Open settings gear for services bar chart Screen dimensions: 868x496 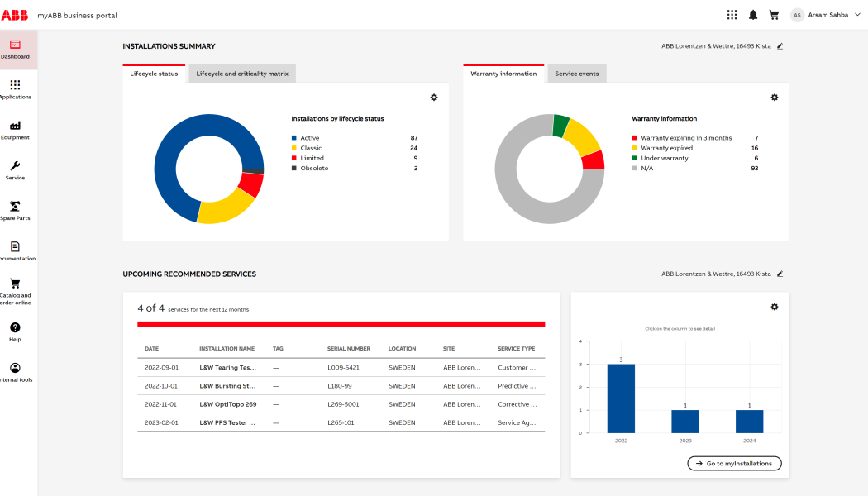point(775,307)
